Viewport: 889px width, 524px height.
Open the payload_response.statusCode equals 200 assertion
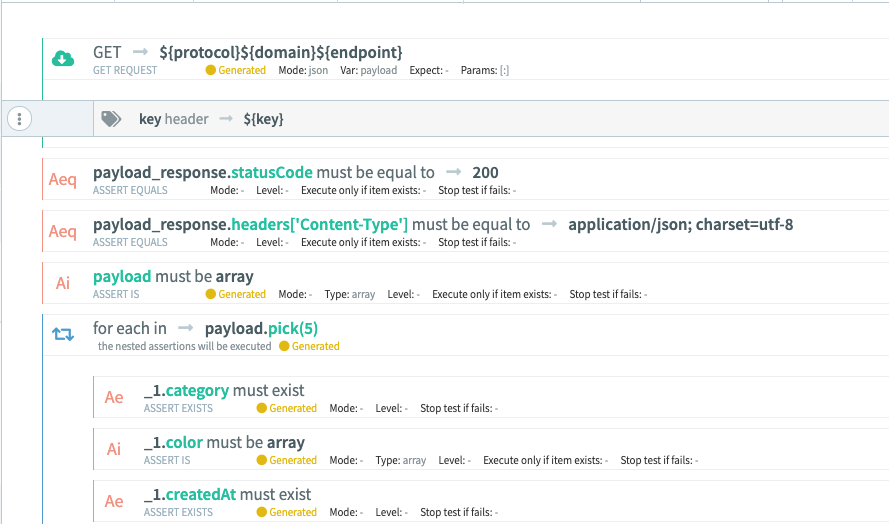[295, 172]
